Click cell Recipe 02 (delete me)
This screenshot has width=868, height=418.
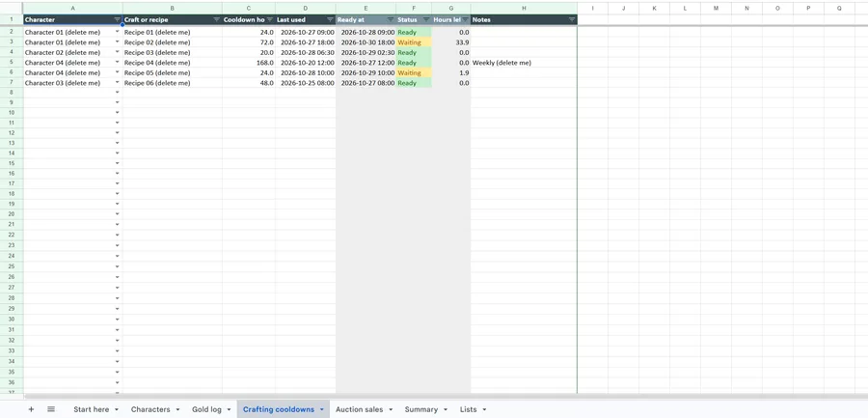click(x=173, y=42)
